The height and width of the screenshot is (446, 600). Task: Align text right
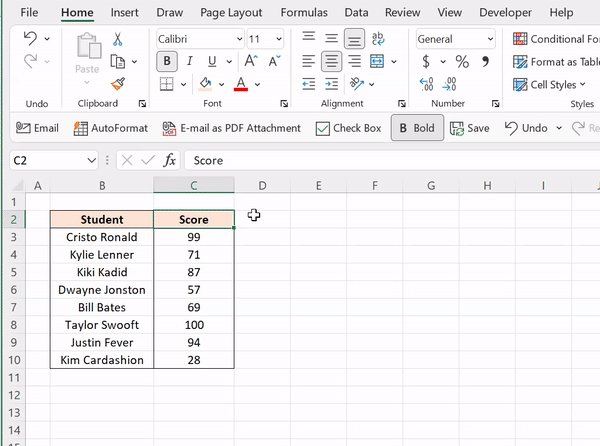[x=354, y=61]
